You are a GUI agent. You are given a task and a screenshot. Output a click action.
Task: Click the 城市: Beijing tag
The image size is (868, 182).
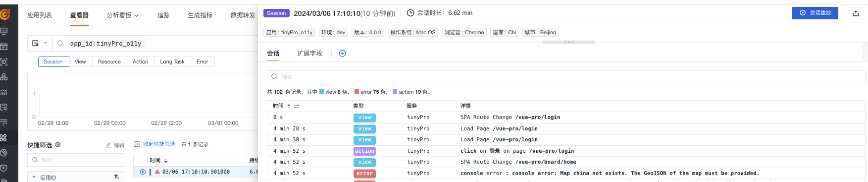click(540, 32)
